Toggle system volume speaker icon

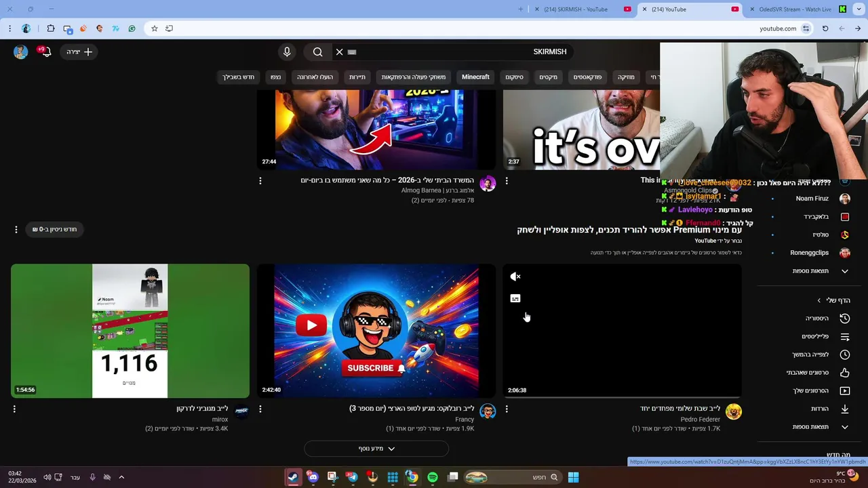coord(47,477)
